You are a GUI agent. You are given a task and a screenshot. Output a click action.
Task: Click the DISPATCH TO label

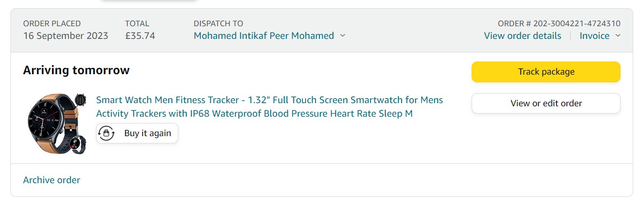click(x=218, y=24)
